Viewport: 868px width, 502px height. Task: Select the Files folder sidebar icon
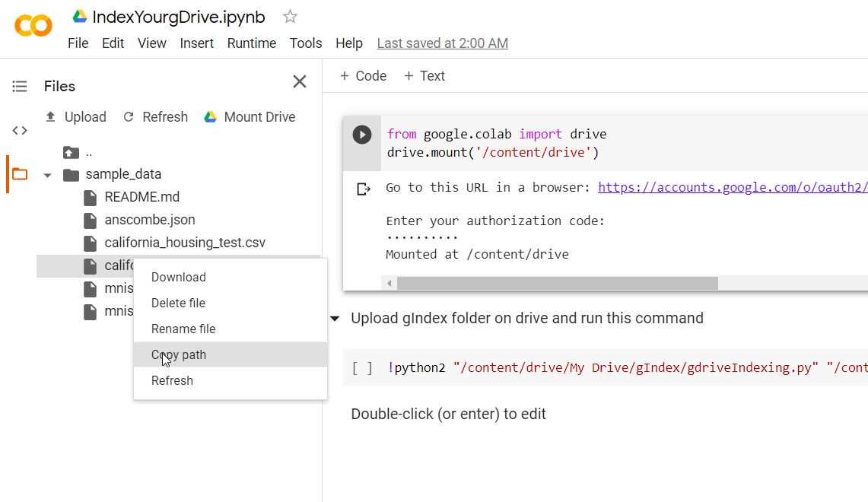[x=20, y=174]
